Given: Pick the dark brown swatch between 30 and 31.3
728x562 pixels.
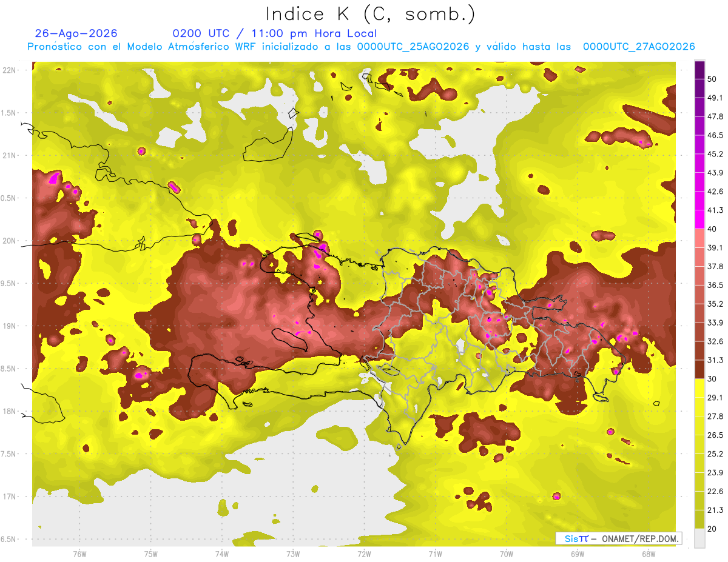Looking at the screenshot, I should click(699, 369).
